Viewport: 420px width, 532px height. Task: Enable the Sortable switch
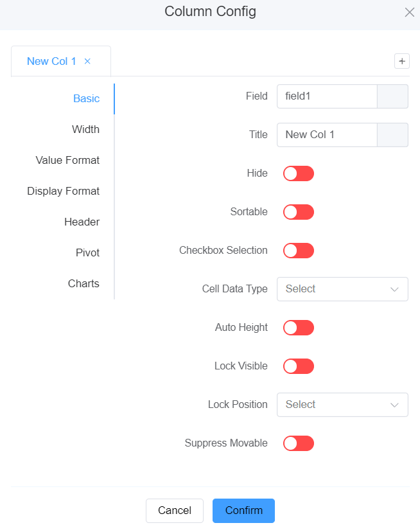coord(298,212)
